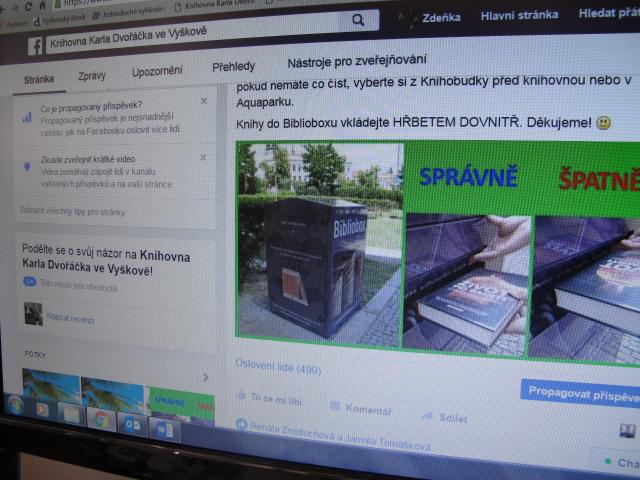
Task: Open Microsoft Word from the taskbar
Action: pos(163,430)
